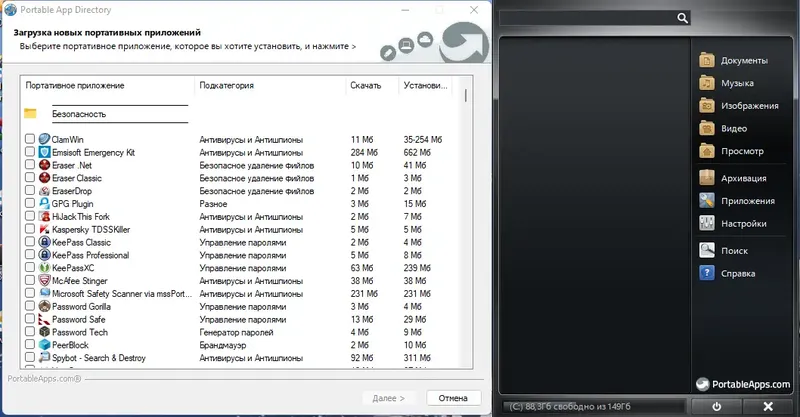This screenshot has width=800, height=417.
Task: Click the Kaspersky TDSSKiller icon
Action: click(44, 229)
